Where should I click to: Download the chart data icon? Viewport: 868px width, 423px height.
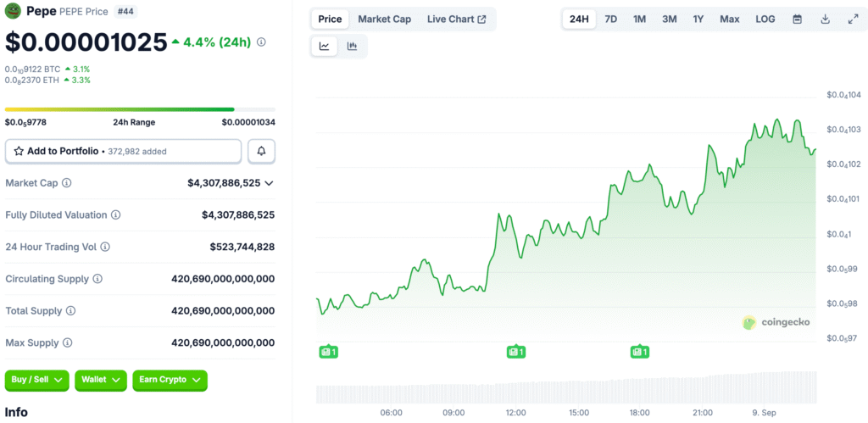(x=825, y=19)
